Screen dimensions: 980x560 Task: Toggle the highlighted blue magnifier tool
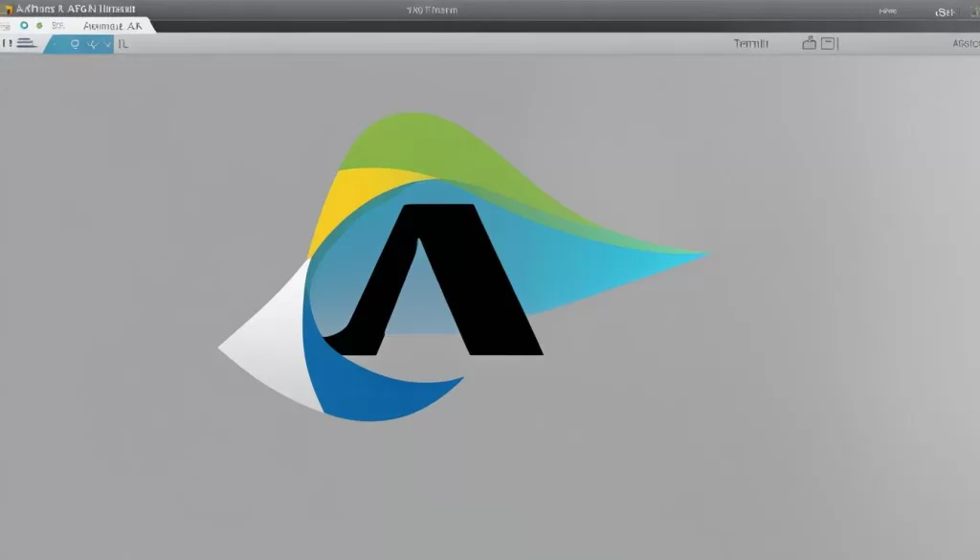pos(76,43)
